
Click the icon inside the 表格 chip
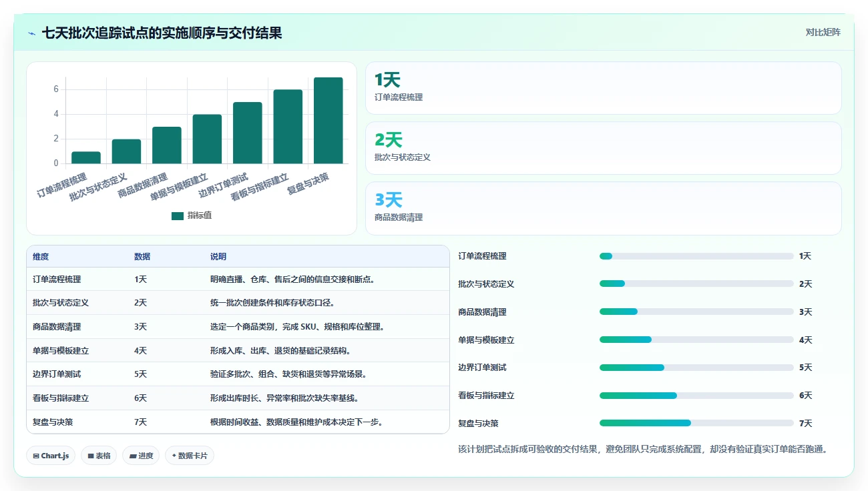tap(90, 456)
